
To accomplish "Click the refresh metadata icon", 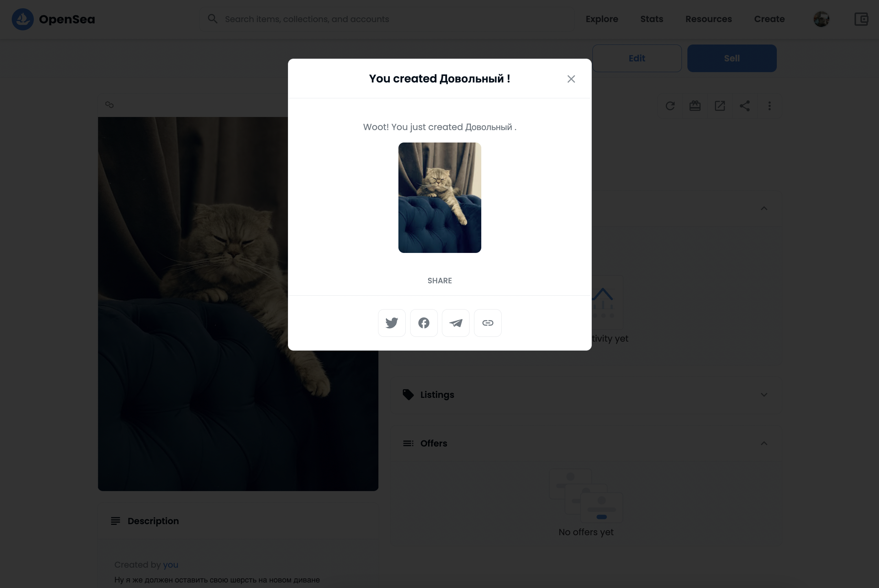I will tap(670, 106).
